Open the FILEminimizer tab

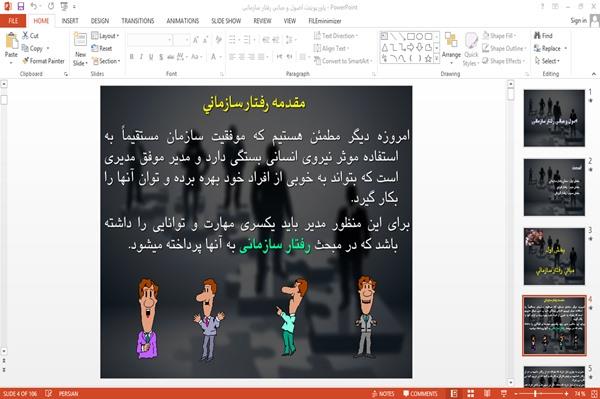click(324, 21)
